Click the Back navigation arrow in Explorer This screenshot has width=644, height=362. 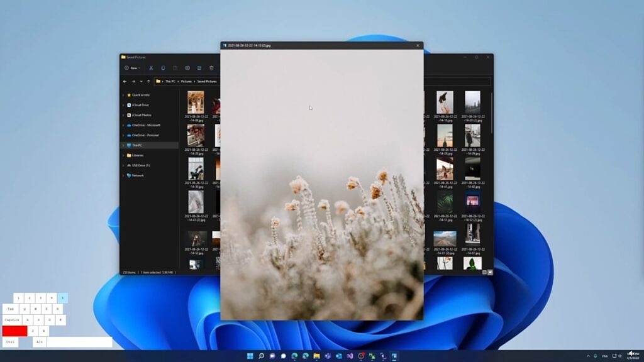click(125, 81)
